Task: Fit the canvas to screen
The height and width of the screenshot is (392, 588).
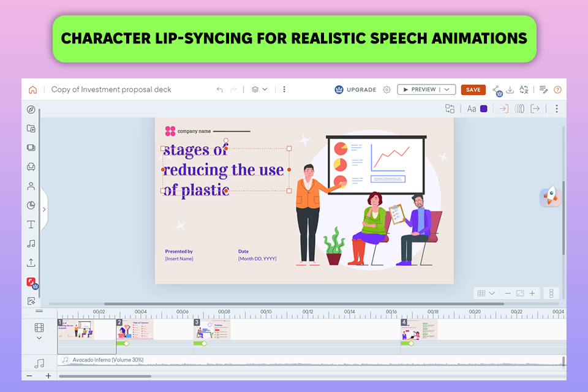Action: [520, 293]
